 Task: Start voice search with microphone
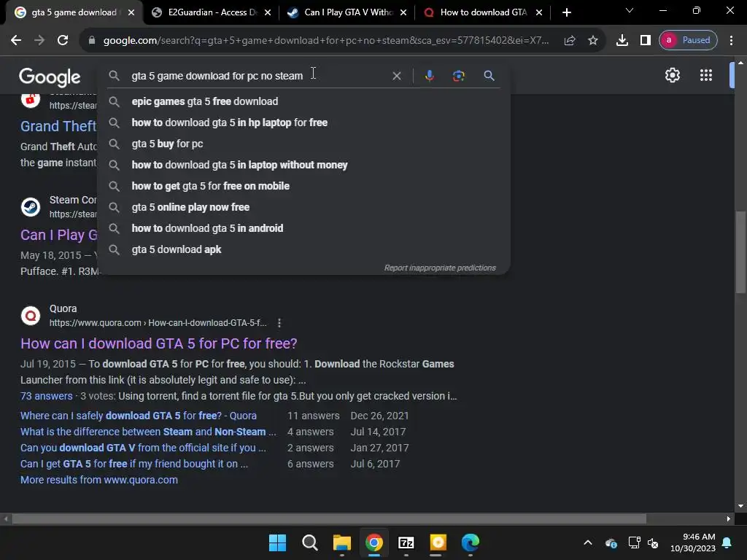click(429, 76)
